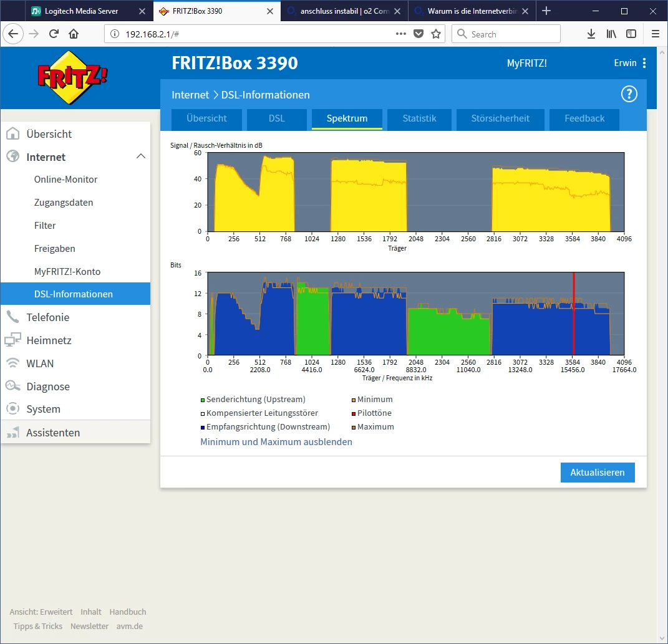668x644 pixels.
Task: Click the Pocket save icon
Action: click(x=419, y=34)
